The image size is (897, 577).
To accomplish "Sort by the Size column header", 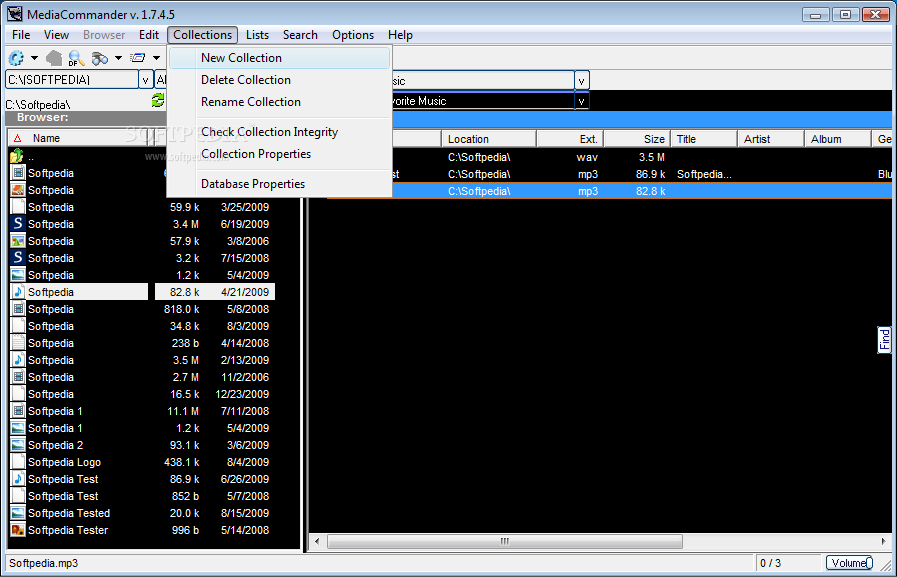I will click(637, 139).
